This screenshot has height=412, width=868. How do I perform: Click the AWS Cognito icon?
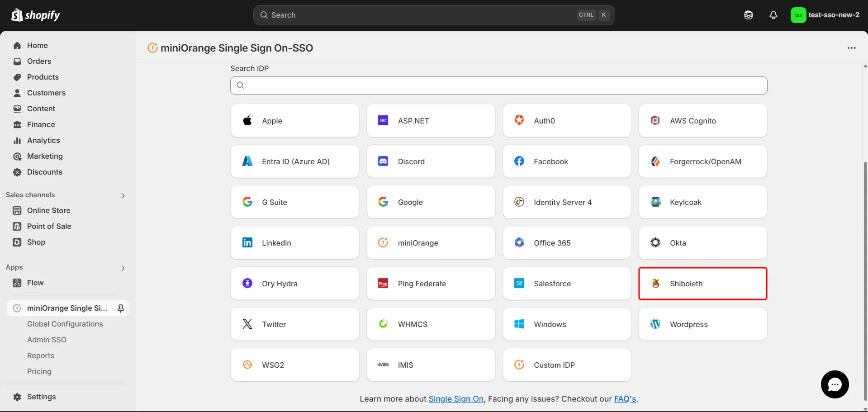[655, 120]
